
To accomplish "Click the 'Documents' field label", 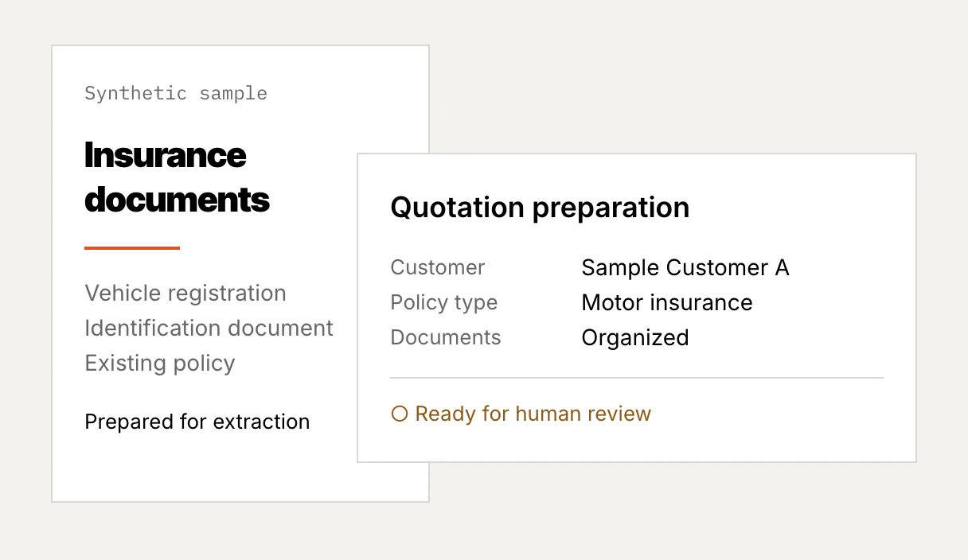I will [x=446, y=338].
